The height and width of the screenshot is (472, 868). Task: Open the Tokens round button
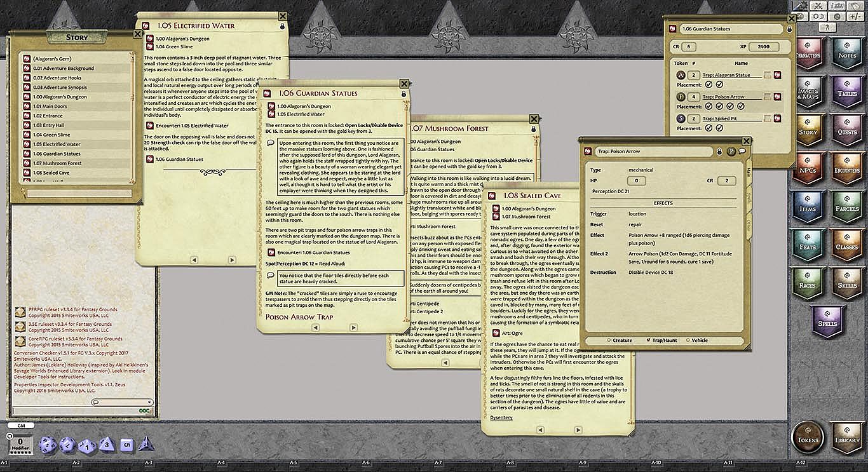(809, 438)
